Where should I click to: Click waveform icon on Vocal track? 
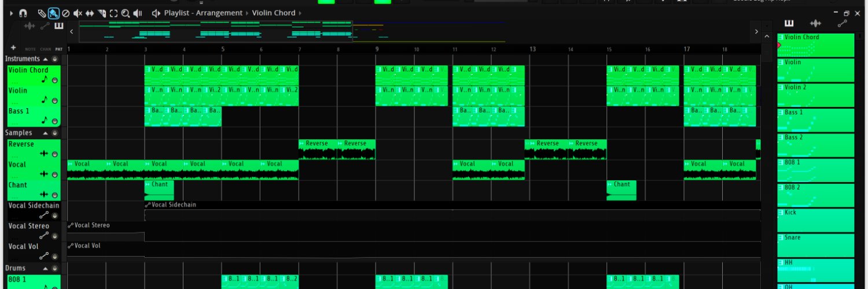click(x=44, y=174)
